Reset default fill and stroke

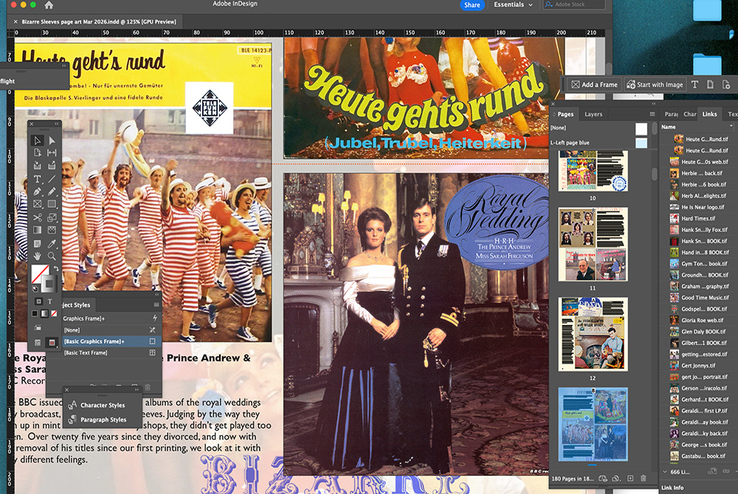click(x=35, y=288)
